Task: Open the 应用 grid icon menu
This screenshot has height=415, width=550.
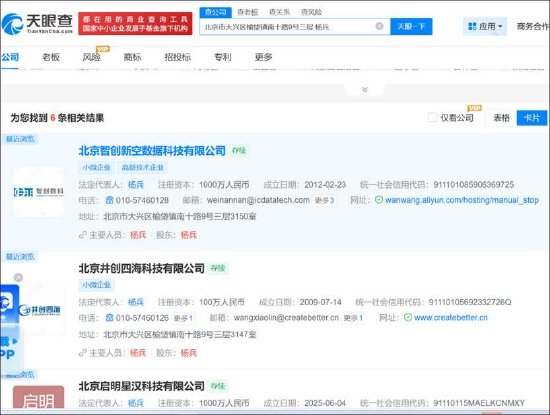Action: 472,26
